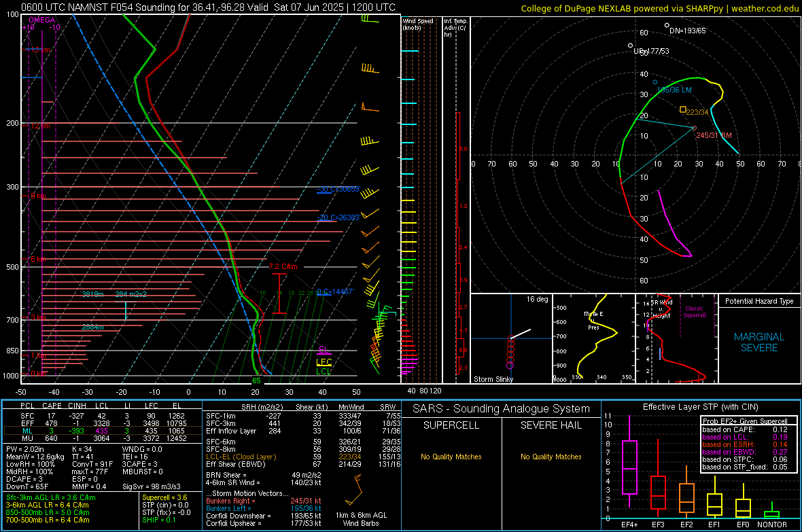Image resolution: width=802 pixels, height=532 pixels.
Task: Click the Prob EF2+ Given Supercell heading
Action: [744, 421]
